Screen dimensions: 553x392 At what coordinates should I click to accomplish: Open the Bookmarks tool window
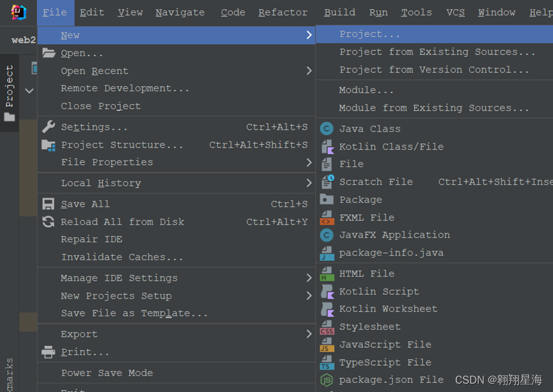click(9, 371)
